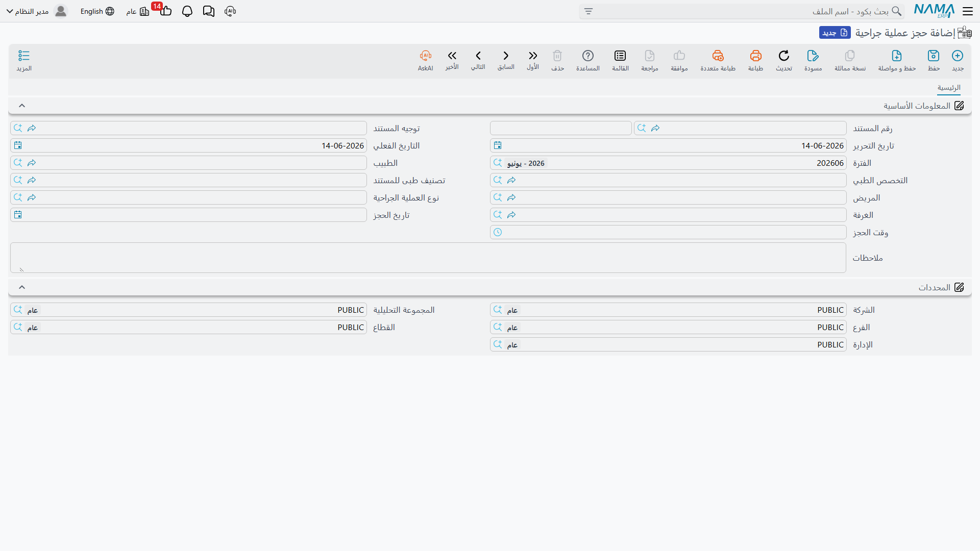Search lookup for نوع العملية الجراحية field
The height and width of the screenshot is (551, 980).
coord(18,197)
